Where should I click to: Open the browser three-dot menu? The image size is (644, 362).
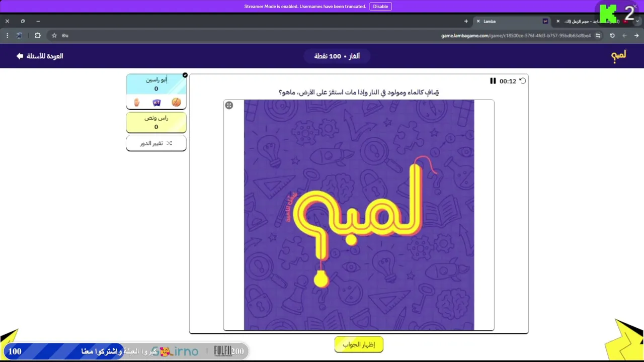click(7, 36)
